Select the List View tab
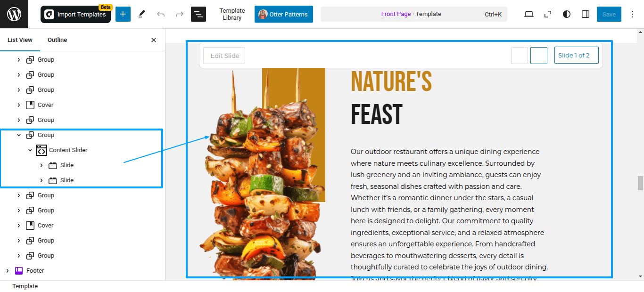The image size is (644, 292). (x=20, y=40)
